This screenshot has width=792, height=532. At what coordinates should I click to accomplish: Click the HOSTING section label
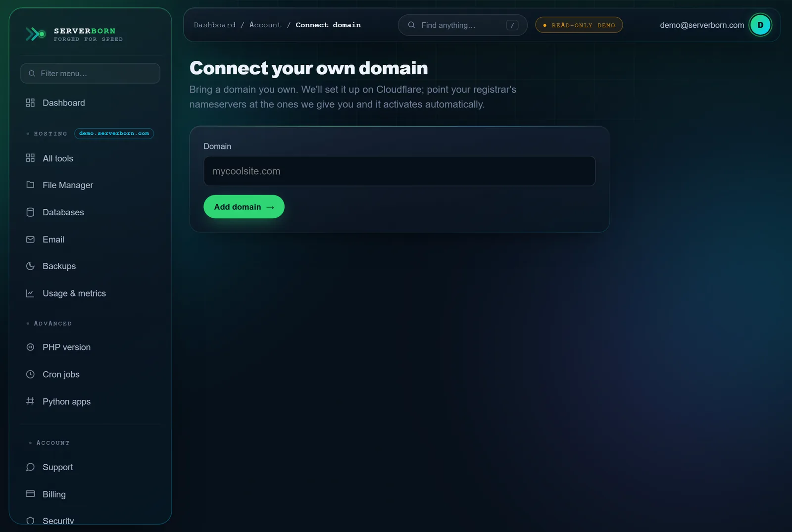click(50, 134)
